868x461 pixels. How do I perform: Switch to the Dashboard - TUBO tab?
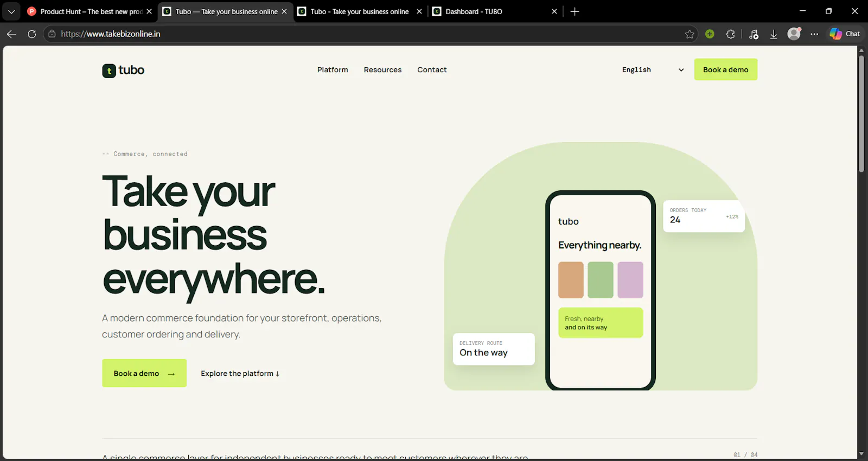click(x=495, y=11)
